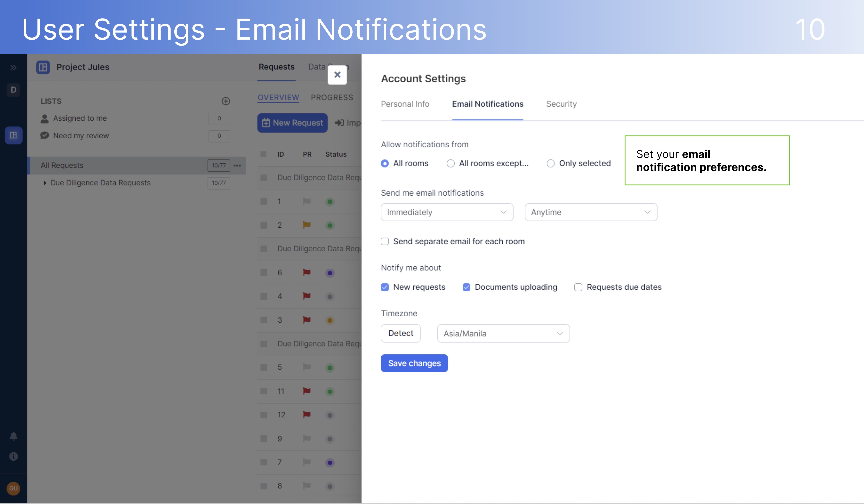
Task: Click Detect to find your timezone
Action: [400, 333]
